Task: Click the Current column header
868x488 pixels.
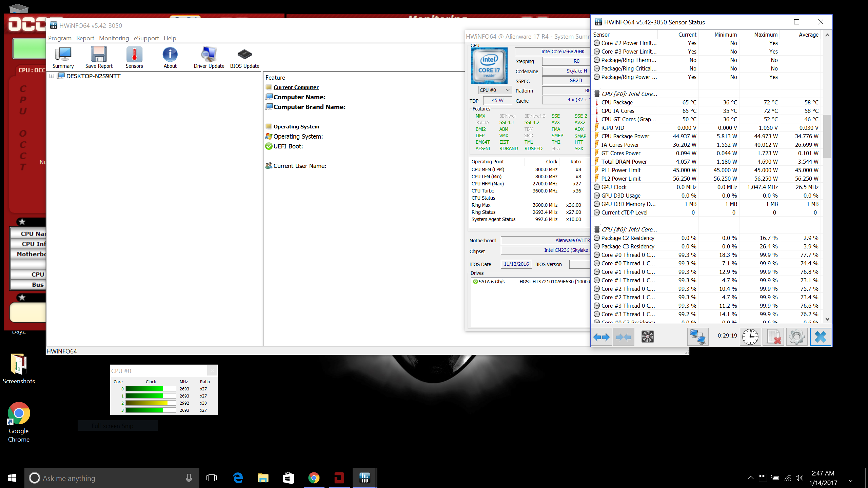Action: [x=678, y=35]
